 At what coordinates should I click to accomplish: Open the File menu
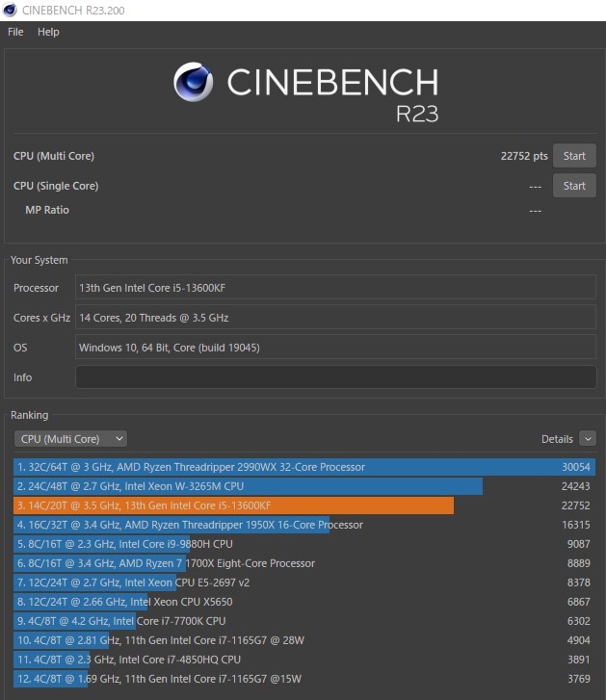click(x=15, y=32)
